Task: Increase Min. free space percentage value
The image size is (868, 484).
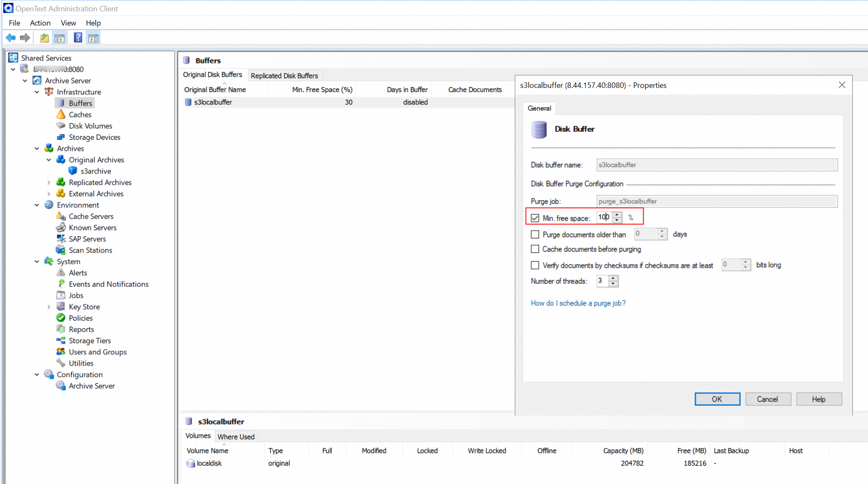Action: (617, 215)
